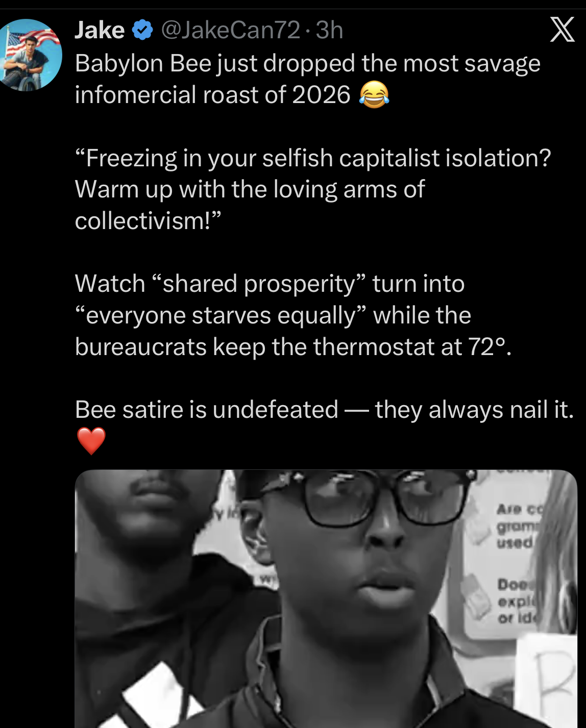Click the red heart emoji
586x728 pixels.
pyautogui.click(x=91, y=441)
